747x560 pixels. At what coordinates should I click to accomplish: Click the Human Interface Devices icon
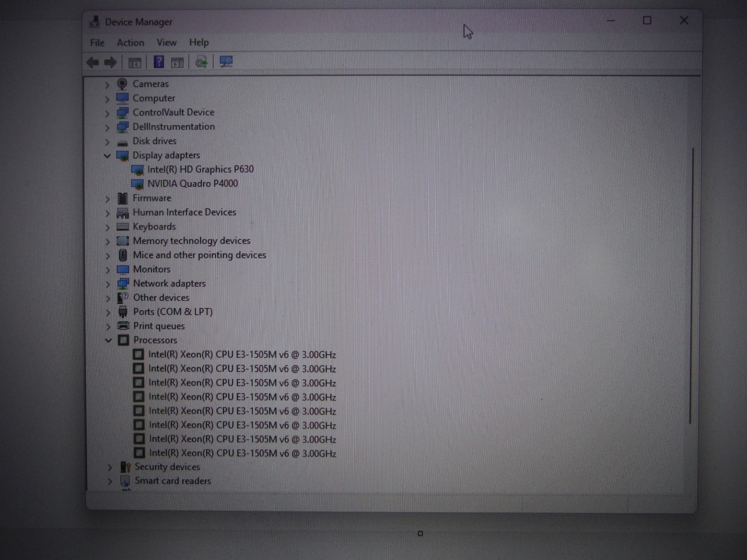(122, 213)
